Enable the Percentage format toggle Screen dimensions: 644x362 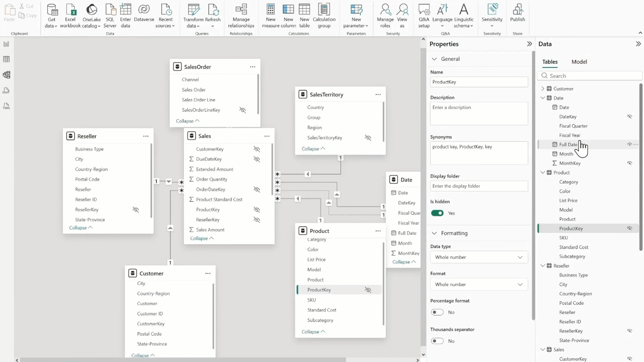click(437, 312)
